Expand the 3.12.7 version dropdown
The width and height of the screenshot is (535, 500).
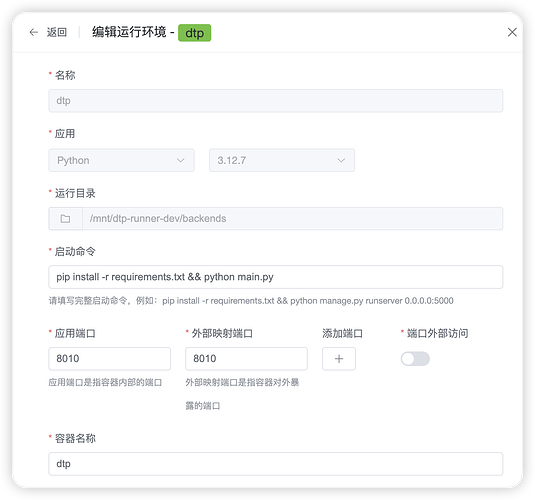tap(282, 160)
